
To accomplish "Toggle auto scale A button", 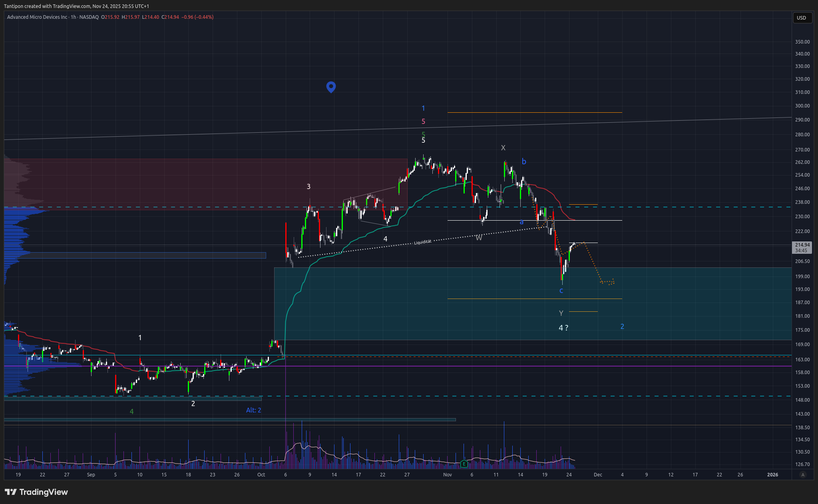I will click(803, 475).
